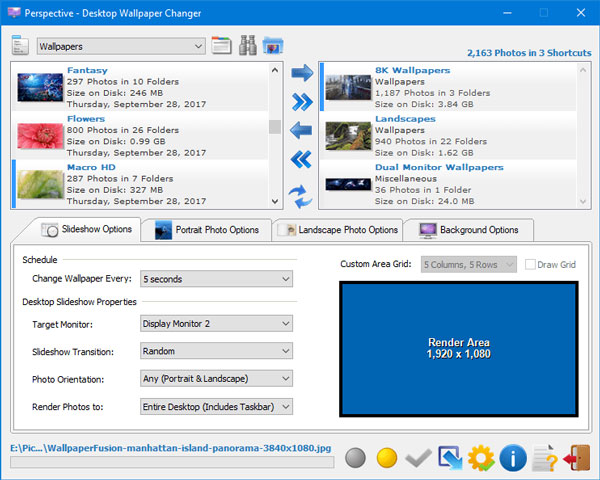Enable the Draw Grid checkbox

pos(532,265)
